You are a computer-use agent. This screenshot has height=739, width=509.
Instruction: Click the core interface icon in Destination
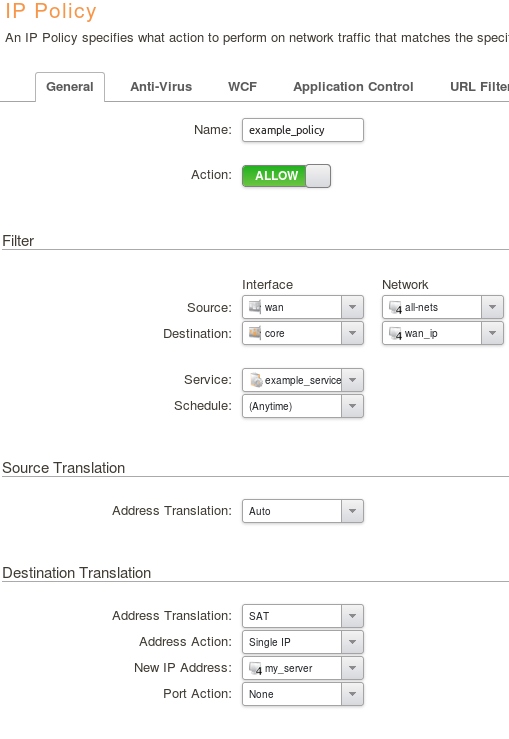(255, 333)
